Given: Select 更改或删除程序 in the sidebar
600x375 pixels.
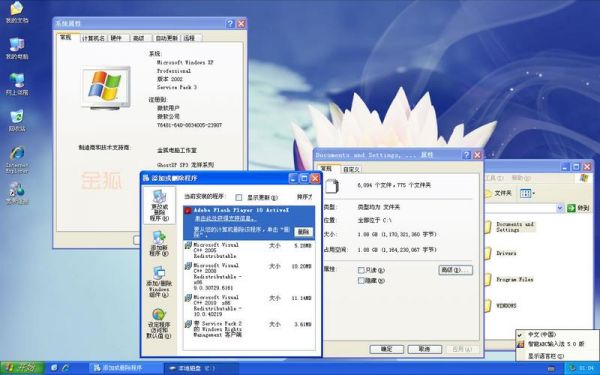Looking at the screenshot, I should point(160,205).
